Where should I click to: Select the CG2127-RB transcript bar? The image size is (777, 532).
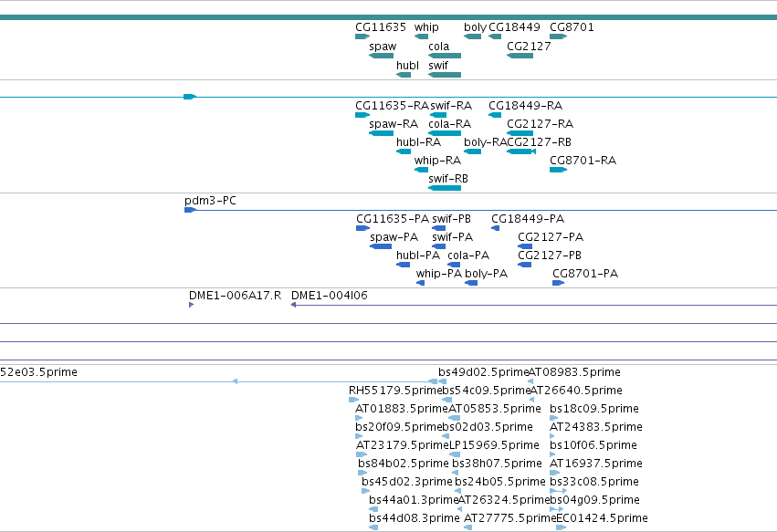click(x=521, y=151)
